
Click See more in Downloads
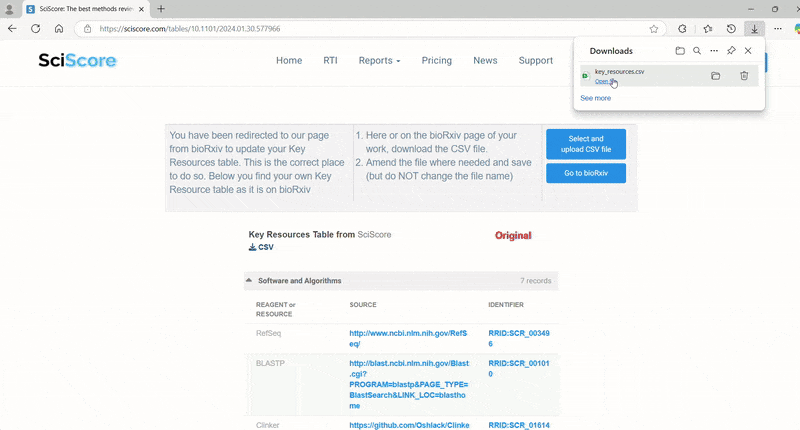595,98
